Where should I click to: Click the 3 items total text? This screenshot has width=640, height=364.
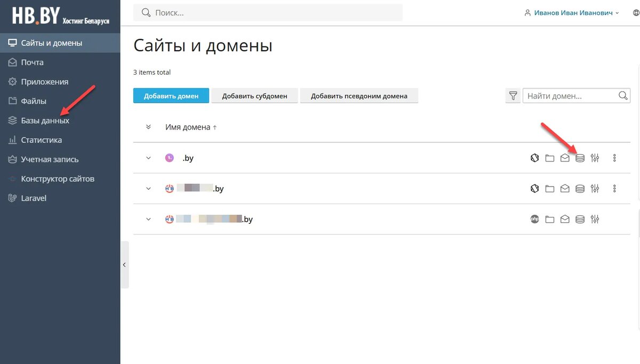152,72
